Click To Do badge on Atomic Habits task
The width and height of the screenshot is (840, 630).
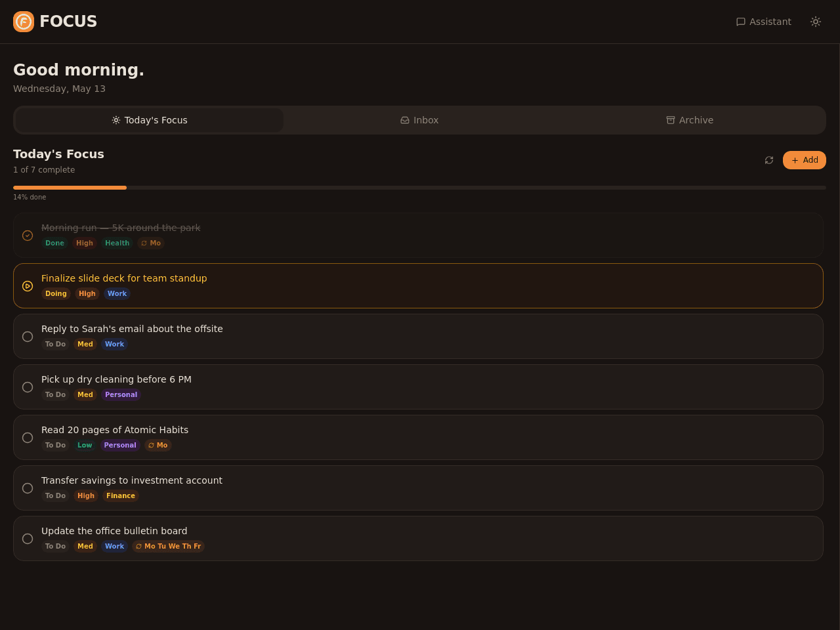(x=55, y=446)
